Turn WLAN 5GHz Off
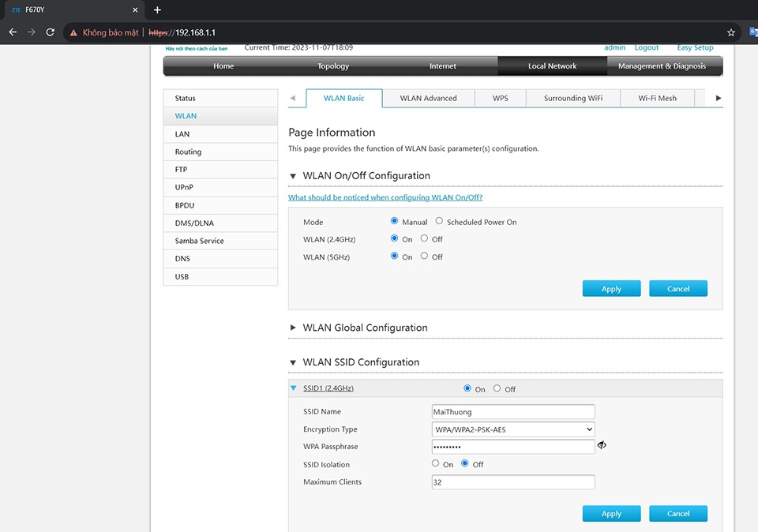The image size is (758, 532). pos(424,256)
